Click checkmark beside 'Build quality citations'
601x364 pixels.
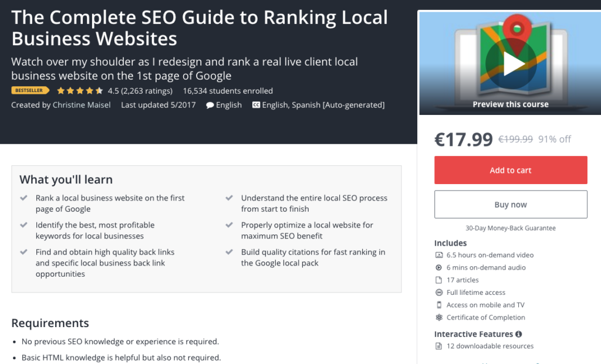click(x=229, y=252)
